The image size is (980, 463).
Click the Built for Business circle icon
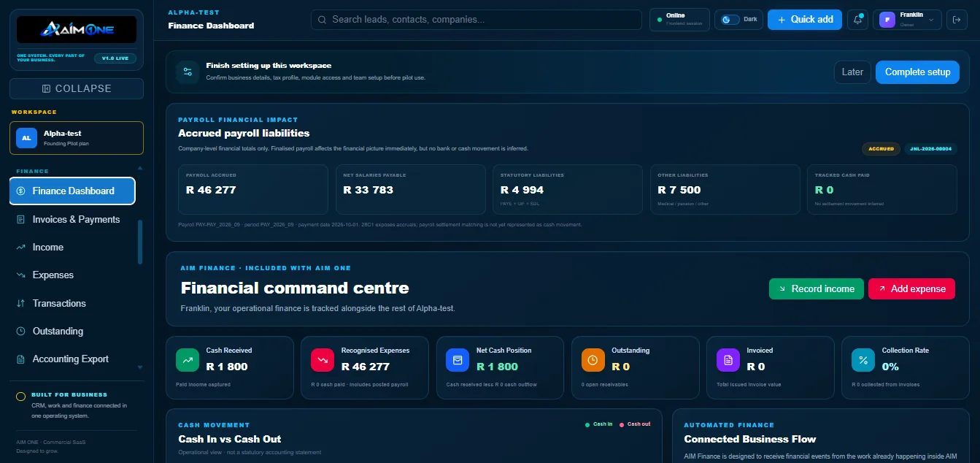[21, 397]
